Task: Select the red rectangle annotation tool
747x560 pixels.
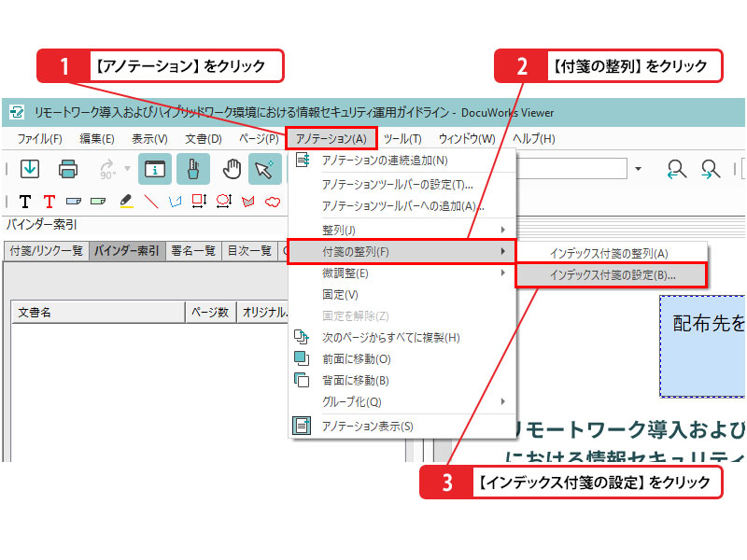Action: click(199, 201)
